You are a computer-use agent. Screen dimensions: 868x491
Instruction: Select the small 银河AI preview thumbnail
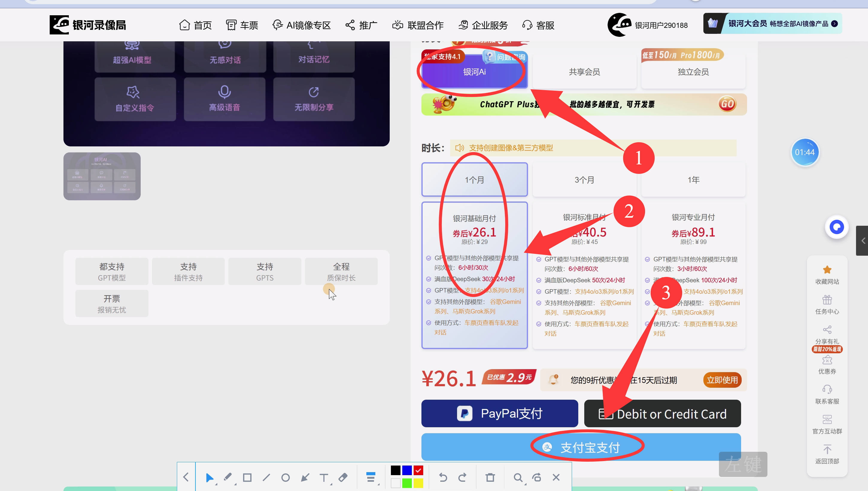(102, 176)
